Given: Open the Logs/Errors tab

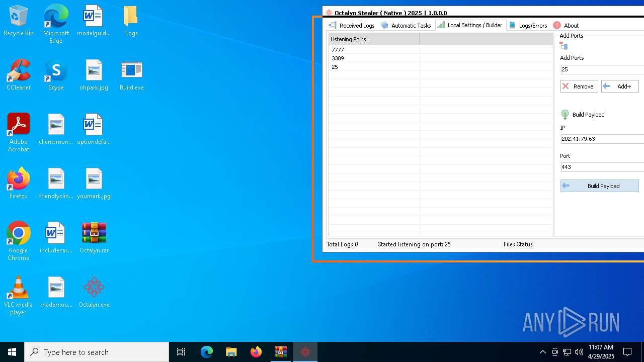Looking at the screenshot, I should [x=528, y=25].
